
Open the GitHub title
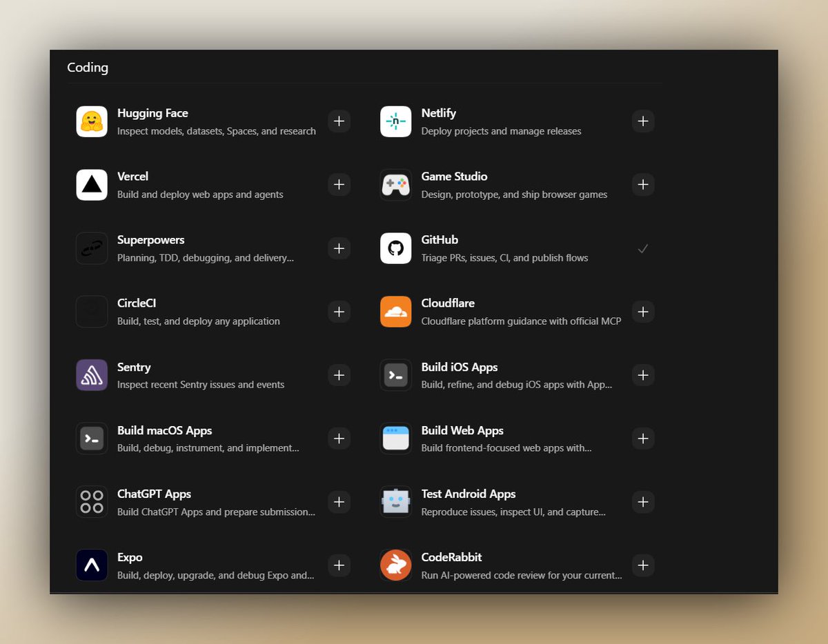pos(440,240)
